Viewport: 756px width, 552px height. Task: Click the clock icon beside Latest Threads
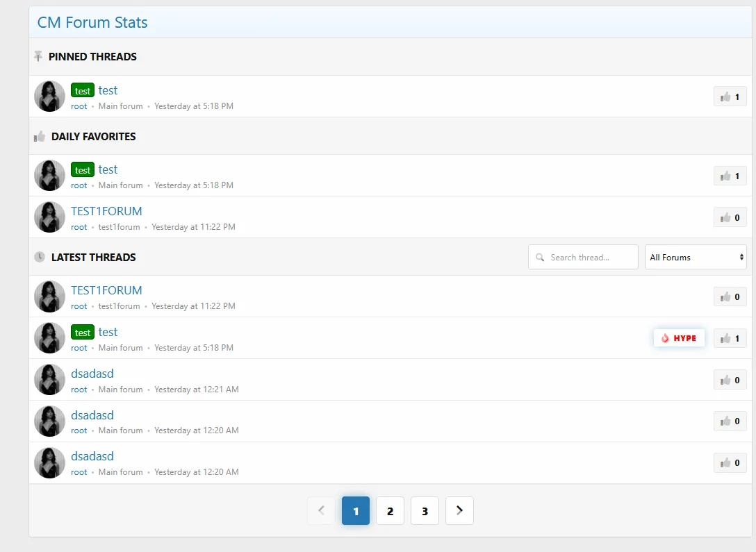tap(40, 257)
